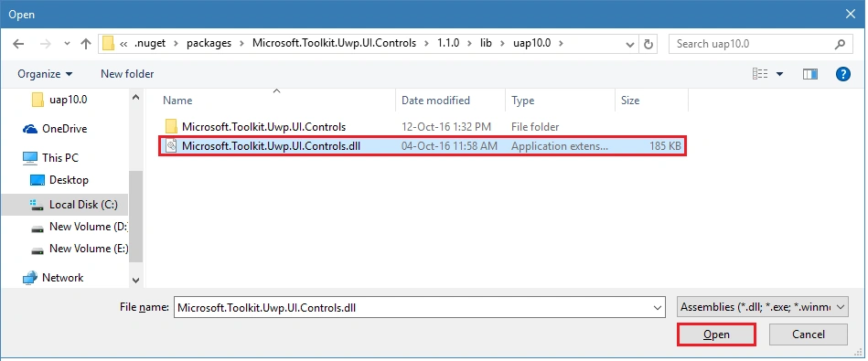Image resolution: width=868 pixels, height=361 pixels.
Task: Click the New folder button
Action: pyautogui.click(x=127, y=74)
